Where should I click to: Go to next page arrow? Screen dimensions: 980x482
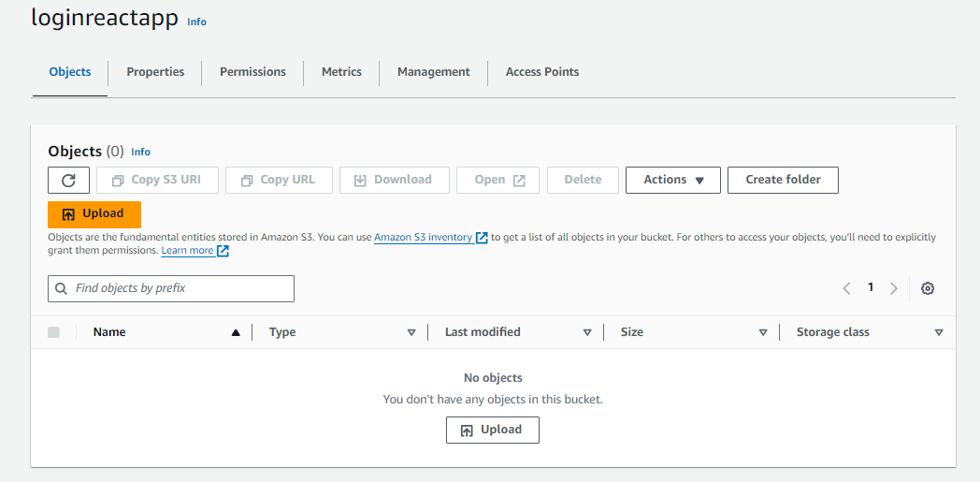[x=894, y=288]
